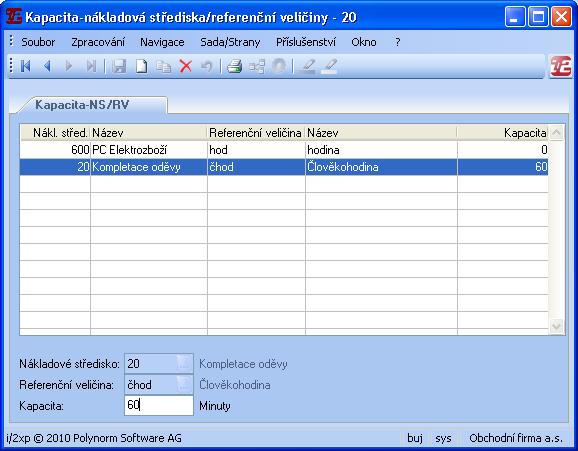The image size is (578, 451).
Task: Click the undo arrow icon
Action: pos(207,66)
